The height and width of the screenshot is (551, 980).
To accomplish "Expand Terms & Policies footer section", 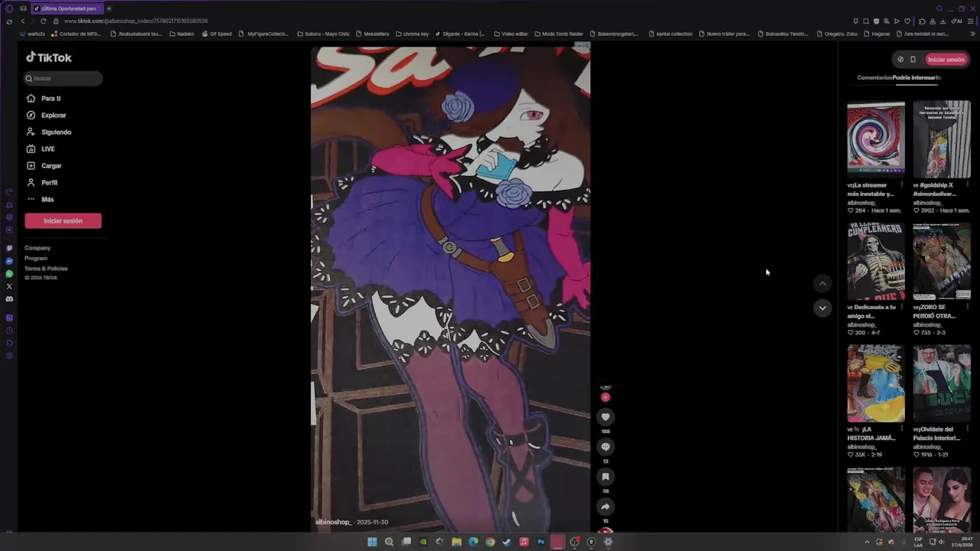I will point(46,269).
